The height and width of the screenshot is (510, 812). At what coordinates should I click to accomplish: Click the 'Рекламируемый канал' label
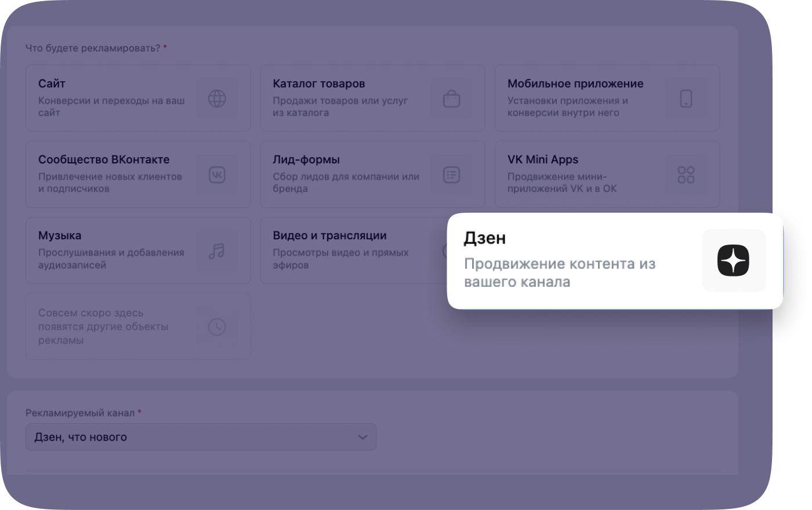pos(80,413)
